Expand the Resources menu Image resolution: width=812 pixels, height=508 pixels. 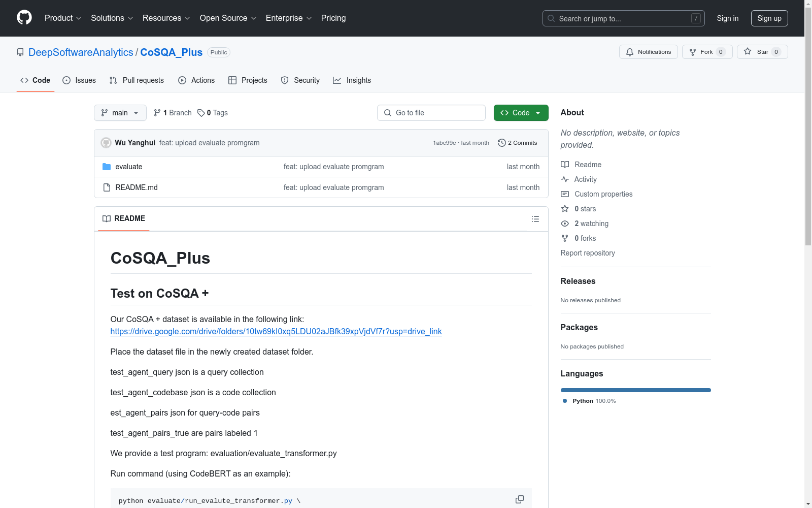tap(166, 18)
